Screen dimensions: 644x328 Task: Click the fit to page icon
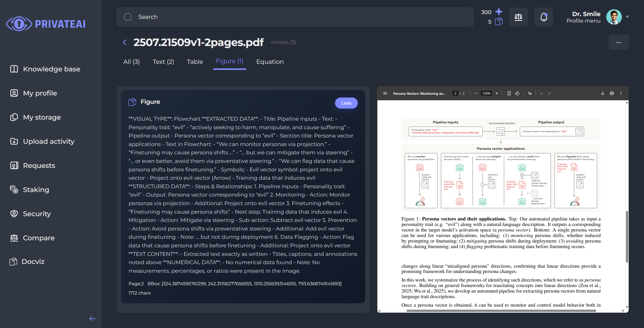tap(509, 93)
